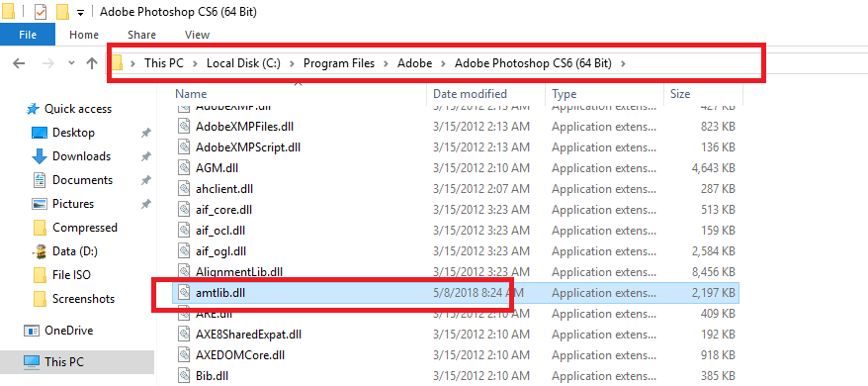Select the Bib.dll file icon

point(184,375)
